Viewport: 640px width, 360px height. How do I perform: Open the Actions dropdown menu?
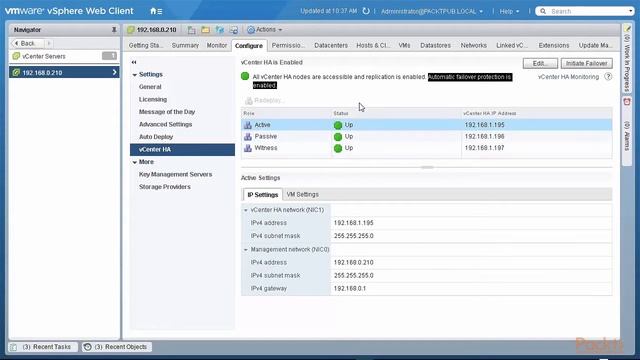pos(265,30)
